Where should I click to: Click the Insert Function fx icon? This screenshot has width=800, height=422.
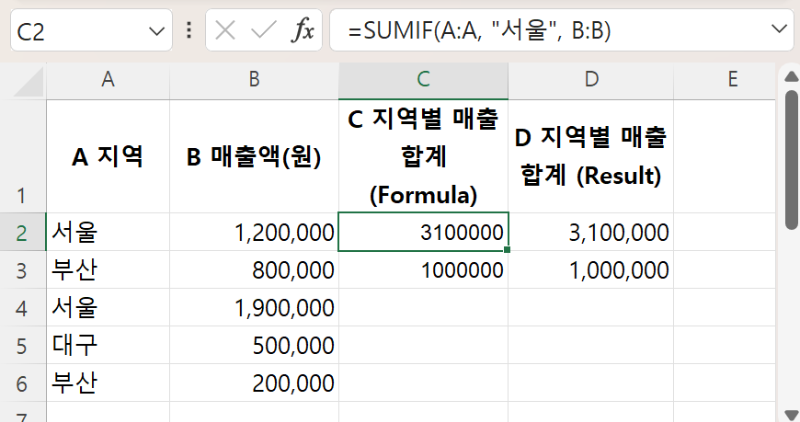coord(303,30)
